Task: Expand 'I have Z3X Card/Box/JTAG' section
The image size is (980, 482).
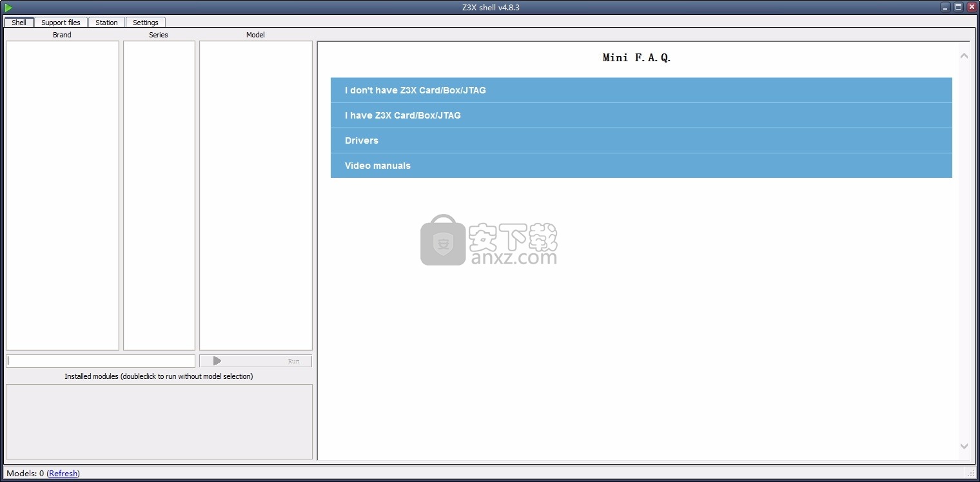Action: tap(641, 115)
